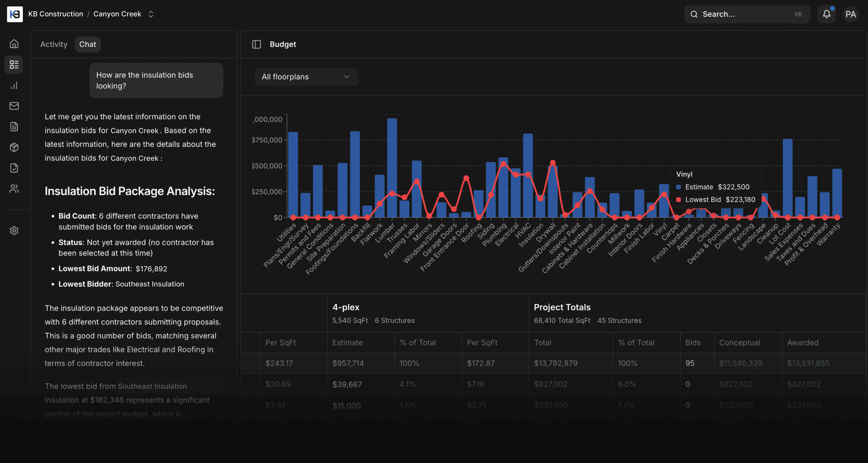
Task: Open the Home sidebar icon
Action: click(x=14, y=44)
